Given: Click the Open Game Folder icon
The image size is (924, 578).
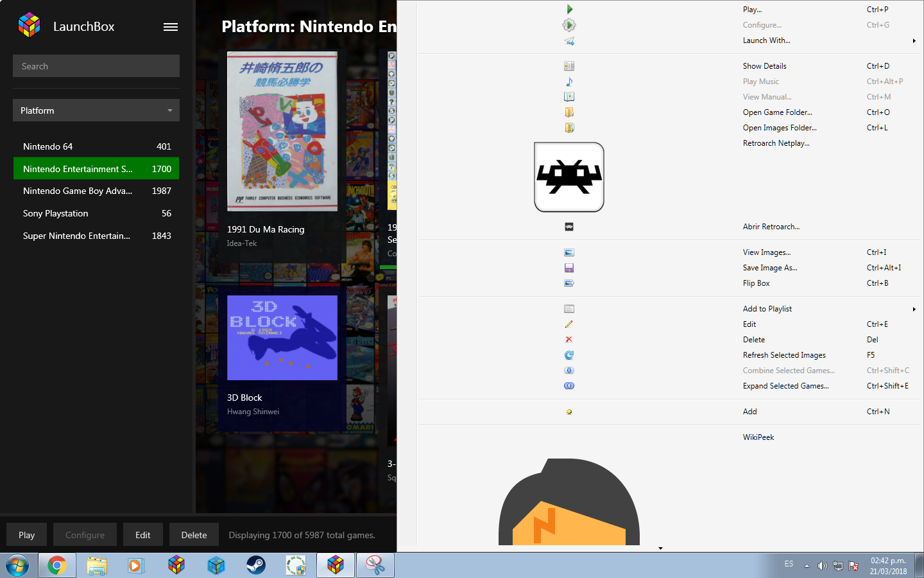Looking at the screenshot, I should coord(569,112).
